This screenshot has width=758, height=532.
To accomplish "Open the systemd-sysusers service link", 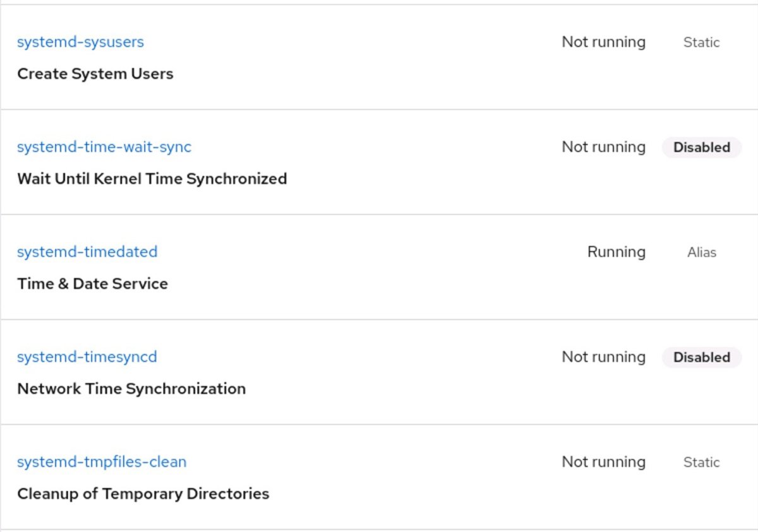I will [x=80, y=42].
